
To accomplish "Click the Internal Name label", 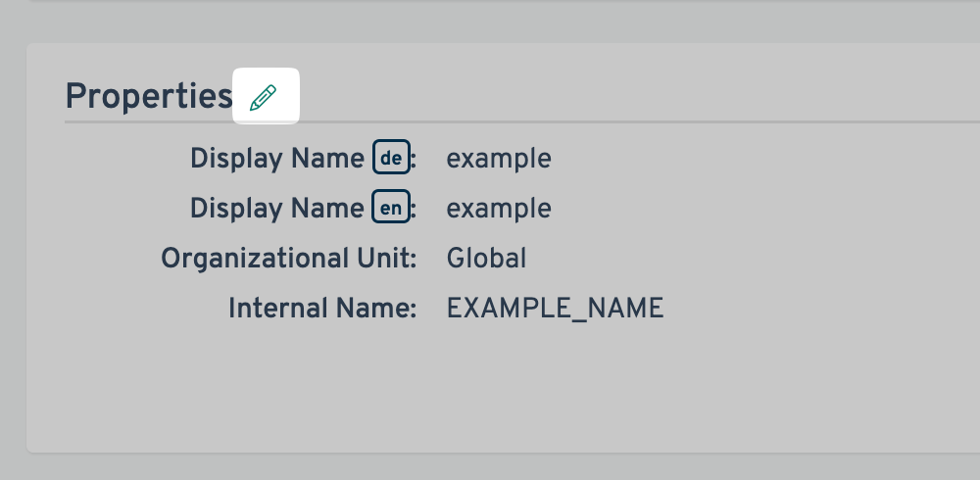I will tap(322, 309).
